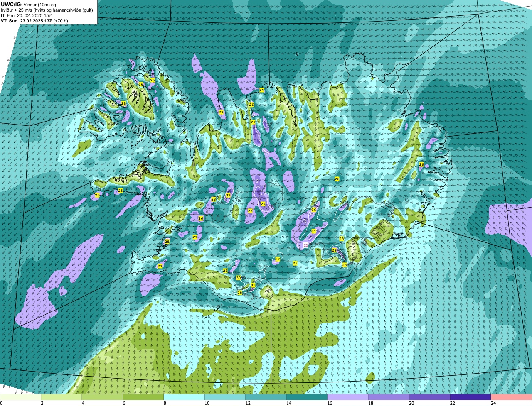Select the 2–4 m/s legend color swatch
The image size is (532, 406).
coord(62,397)
